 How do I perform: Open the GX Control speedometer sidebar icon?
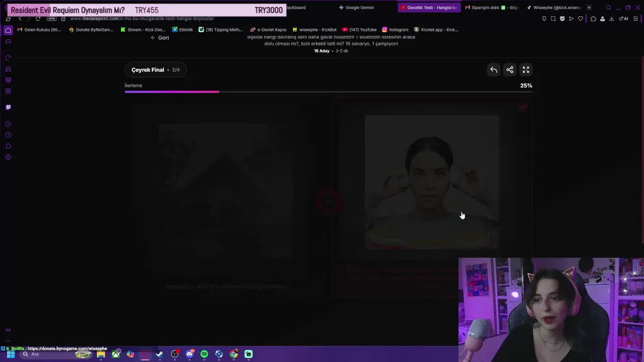pos(8,58)
